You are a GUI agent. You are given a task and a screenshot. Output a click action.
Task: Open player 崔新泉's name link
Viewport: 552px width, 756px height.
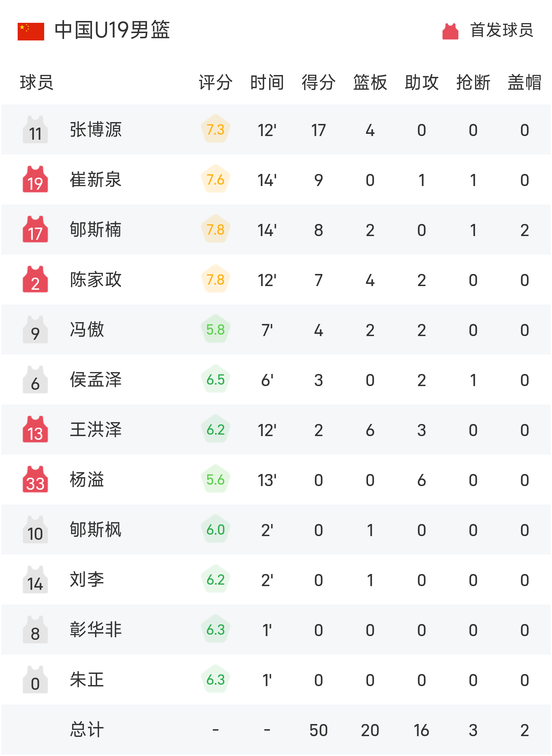(x=96, y=180)
